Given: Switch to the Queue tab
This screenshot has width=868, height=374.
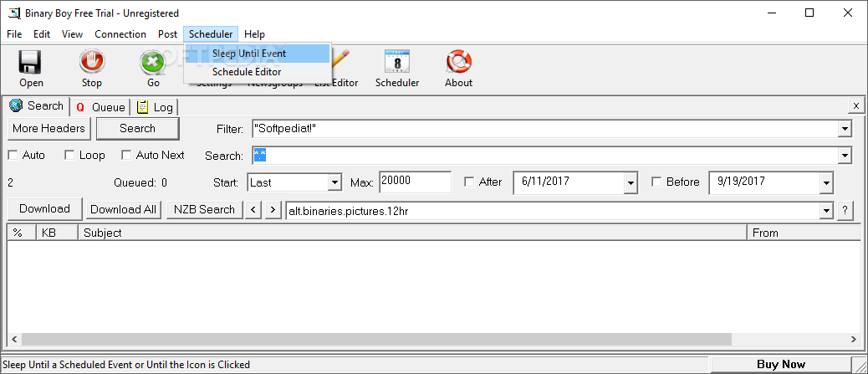Looking at the screenshot, I should click(x=100, y=107).
